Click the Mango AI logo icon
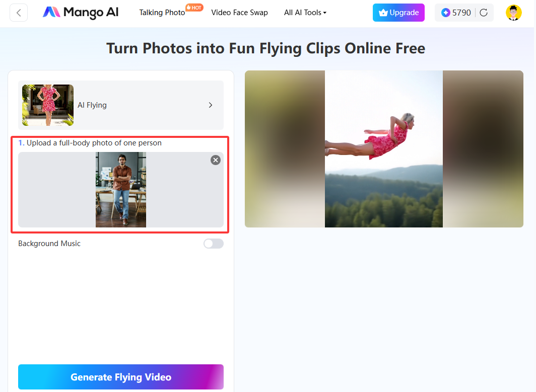This screenshot has width=536, height=392. tap(51, 12)
